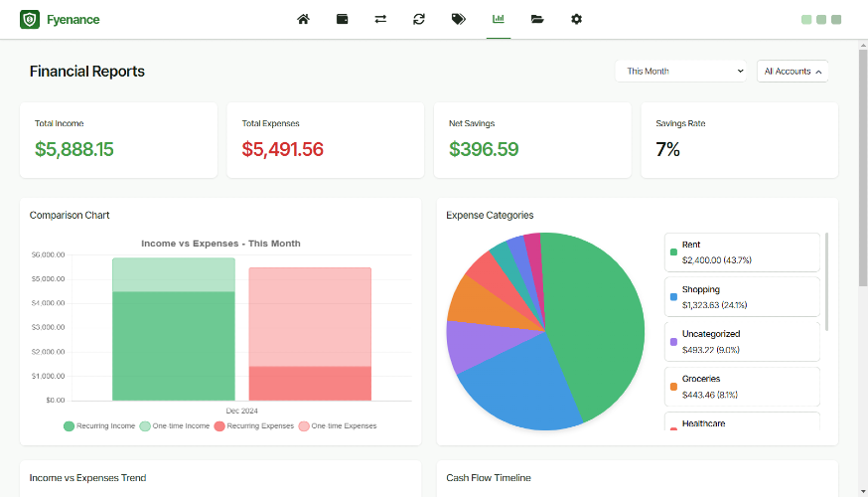
Task: Open the recurring sync icon
Action: 419,20
